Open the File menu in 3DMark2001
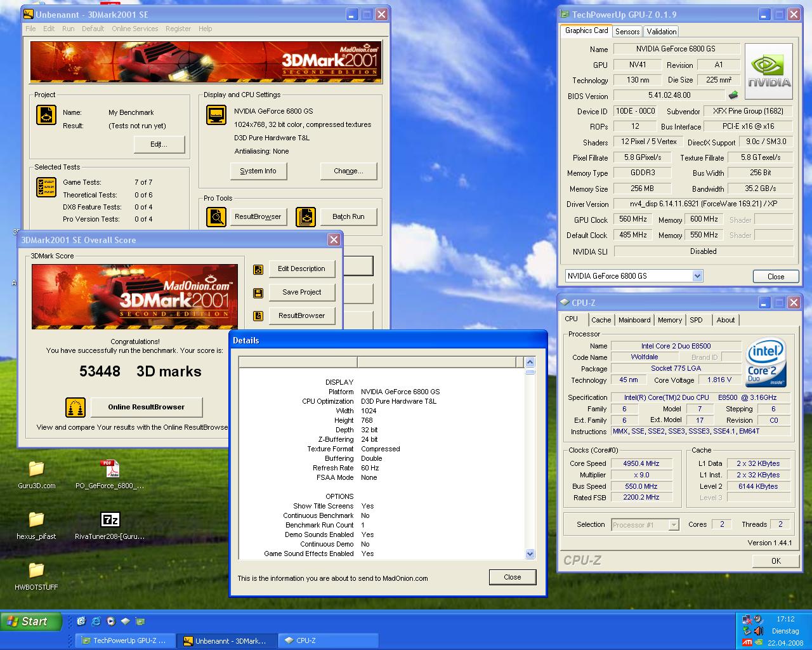The width and height of the screenshot is (812, 650). [x=30, y=29]
